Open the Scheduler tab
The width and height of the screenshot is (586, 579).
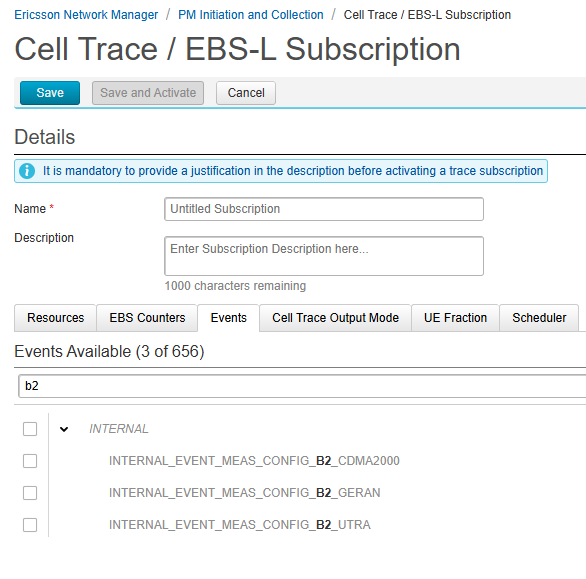[x=539, y=318]
